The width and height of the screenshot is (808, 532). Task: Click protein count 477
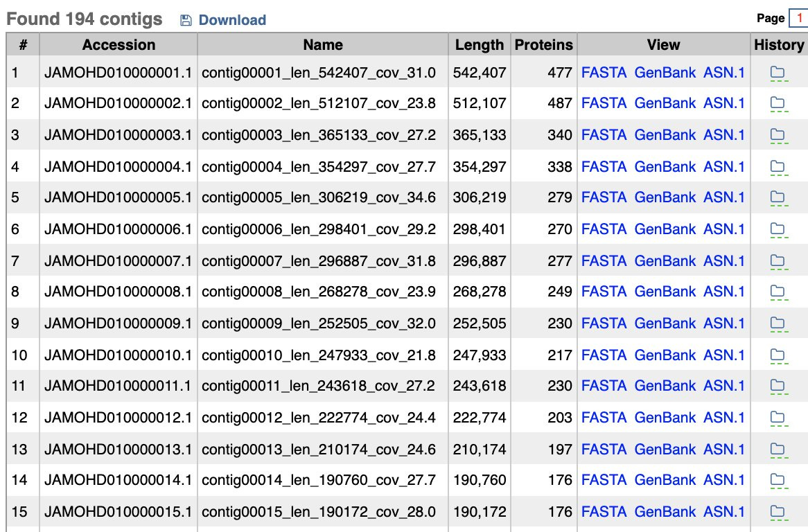click(x=560, y=73)
